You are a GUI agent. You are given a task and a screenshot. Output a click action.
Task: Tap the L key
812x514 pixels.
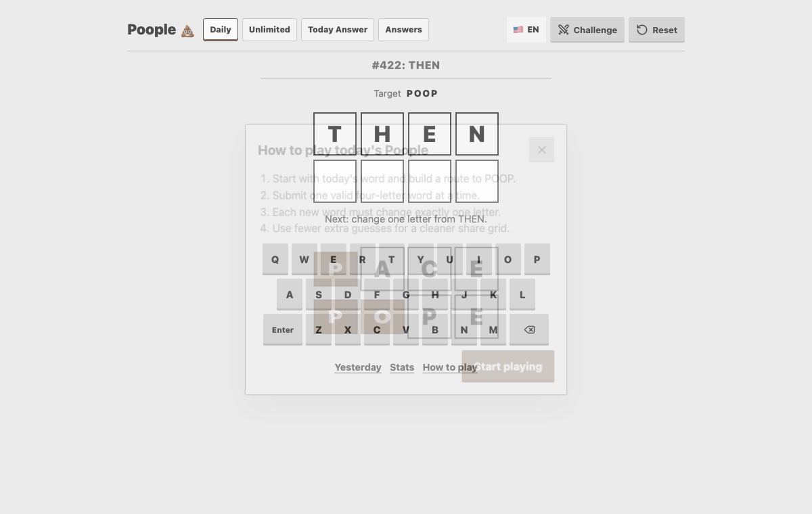tap(522, 294)
